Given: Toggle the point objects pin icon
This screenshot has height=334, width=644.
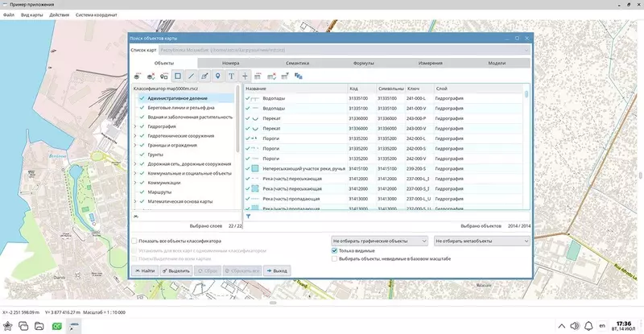Looking at the screenshot, I should point(217,76).
